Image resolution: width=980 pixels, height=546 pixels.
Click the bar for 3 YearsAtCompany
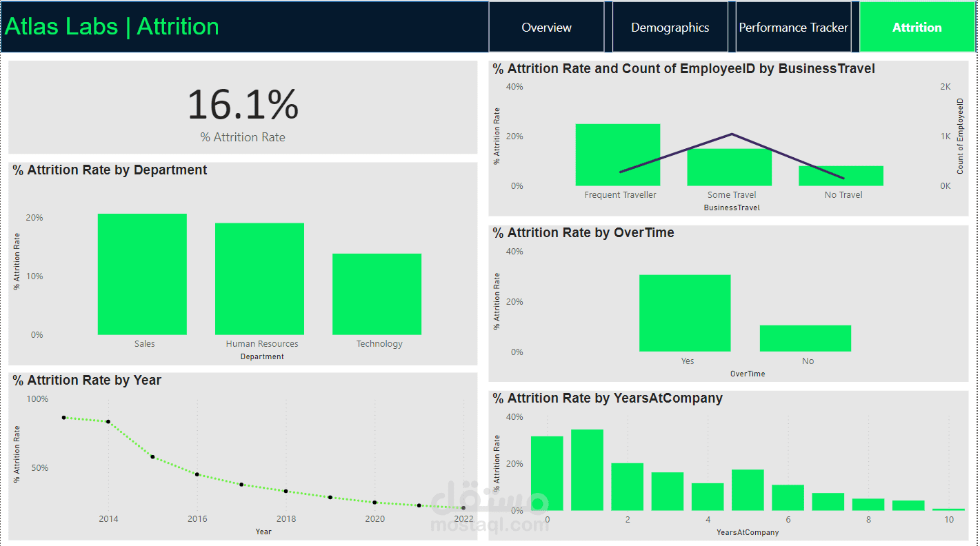point(668,492)
